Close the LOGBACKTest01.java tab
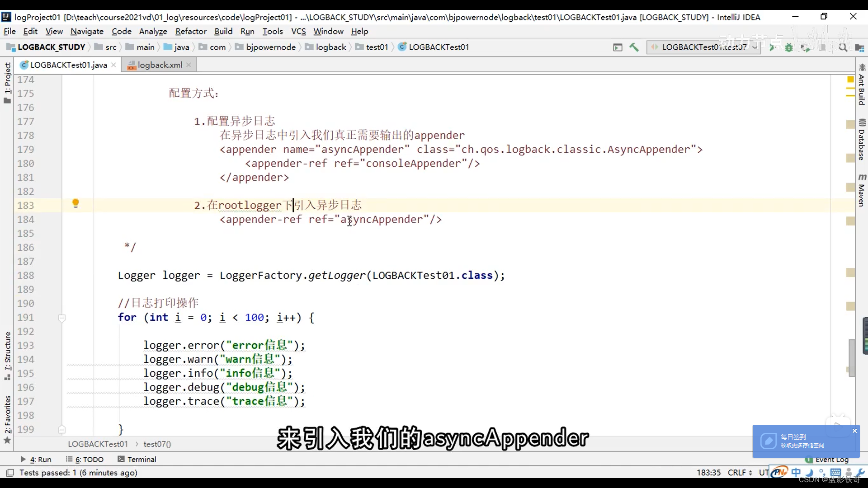This screenshot has width=868, height=488. [113, 65]
